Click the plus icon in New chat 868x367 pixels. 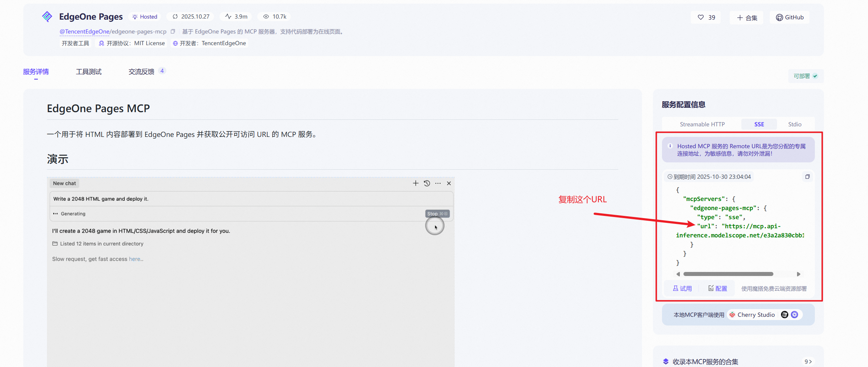pyautogui.click(x=416, y=183)
